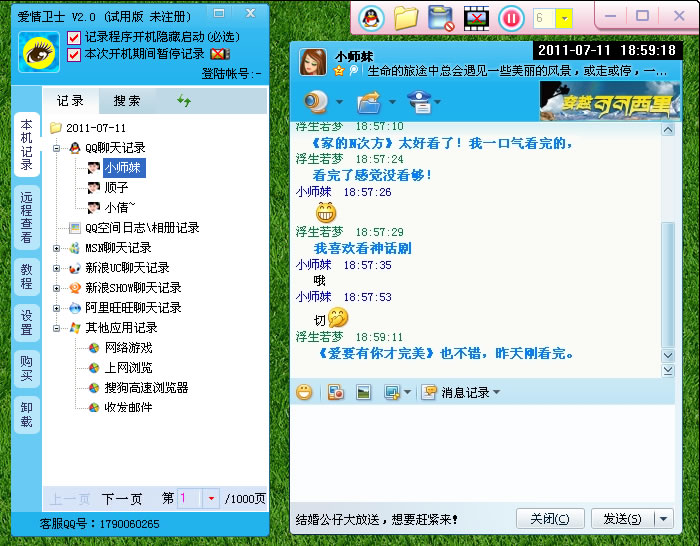
Task: Click the film screen-capture icon in recorder toolbar
Action: 476,19
